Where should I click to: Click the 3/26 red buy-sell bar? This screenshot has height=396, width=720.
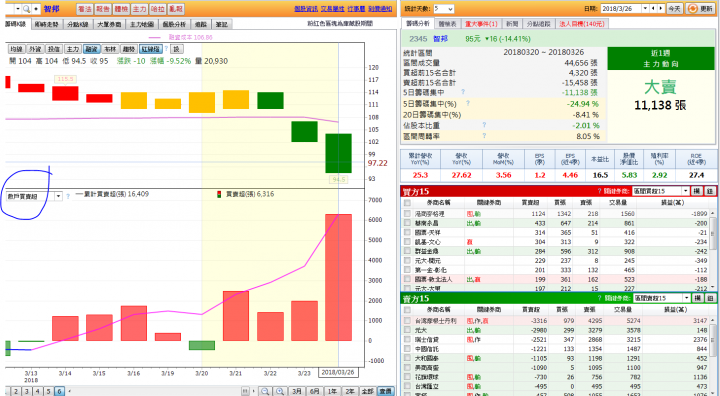tap(338, 277)
